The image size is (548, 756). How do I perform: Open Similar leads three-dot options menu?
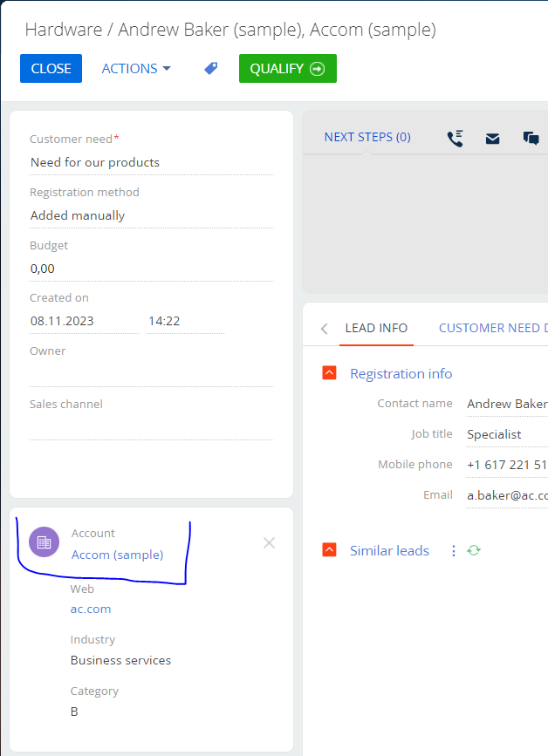pos(454,550)
